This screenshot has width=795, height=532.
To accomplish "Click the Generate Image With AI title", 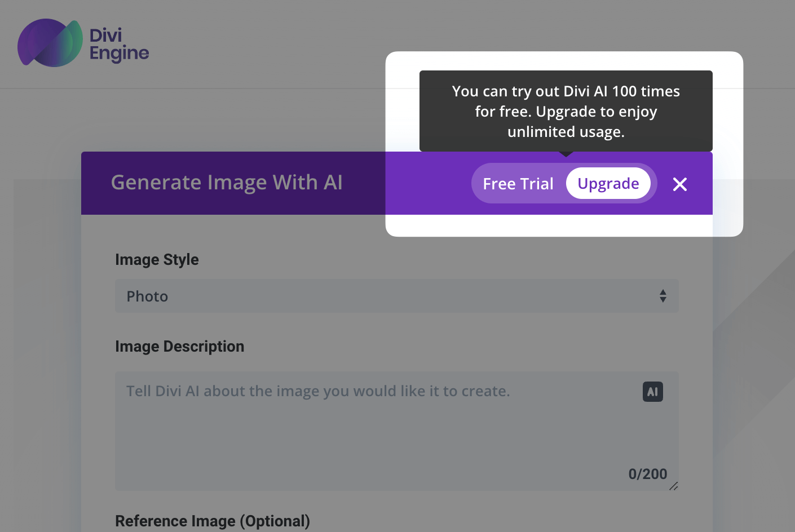I will point(227,183).
